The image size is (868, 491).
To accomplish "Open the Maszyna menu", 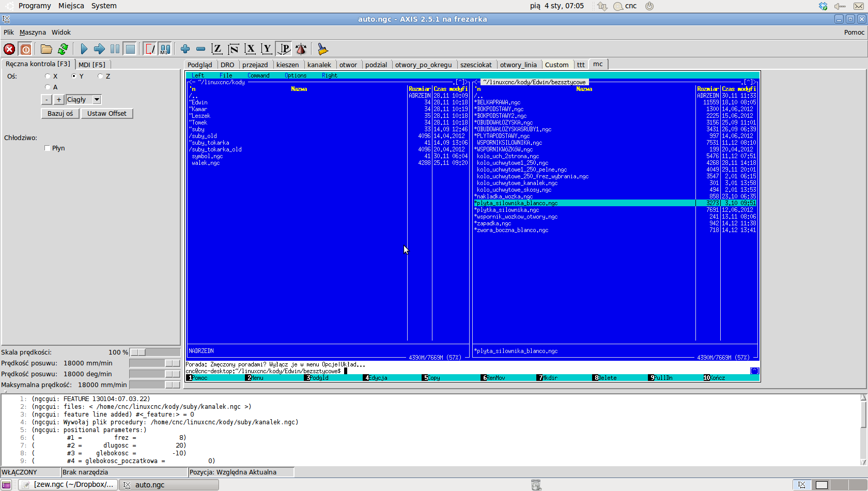I will pos(33,32).
